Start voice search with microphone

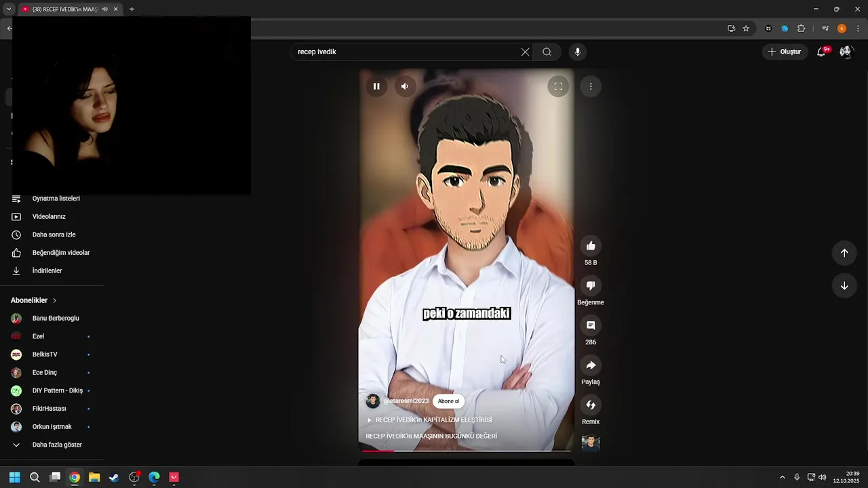point(578,52)
